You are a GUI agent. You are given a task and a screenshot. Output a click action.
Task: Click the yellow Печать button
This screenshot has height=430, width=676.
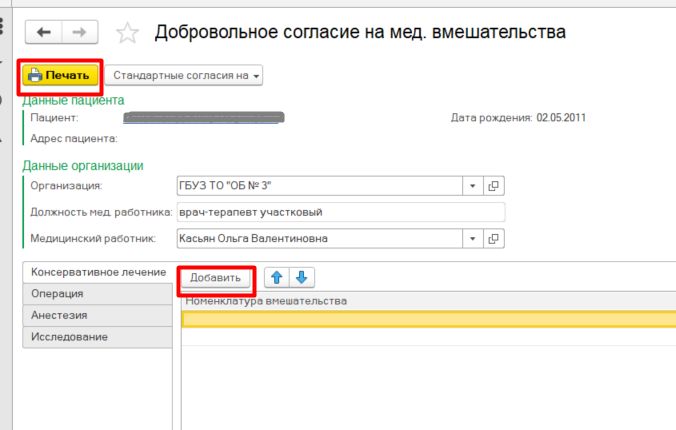pyautogui.click(x=60, y=75)
